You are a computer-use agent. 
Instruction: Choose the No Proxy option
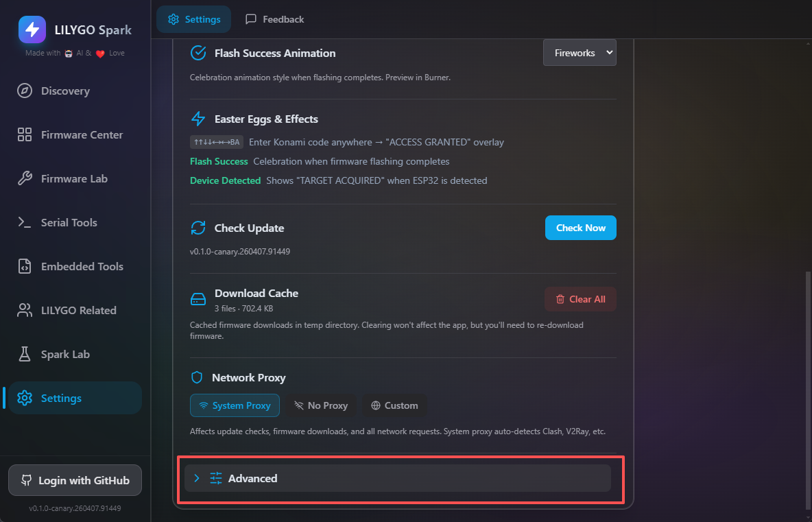[x=321, y=405]
